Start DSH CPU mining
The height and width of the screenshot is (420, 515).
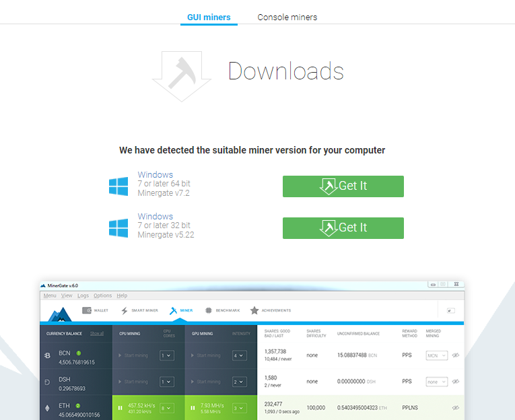coord(133,382)
